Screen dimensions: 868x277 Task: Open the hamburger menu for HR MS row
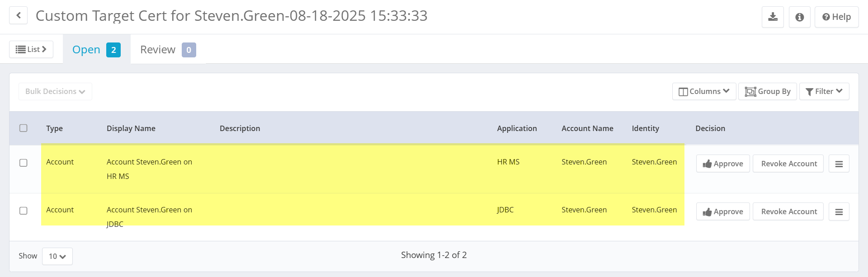click(x=839, y=164)
